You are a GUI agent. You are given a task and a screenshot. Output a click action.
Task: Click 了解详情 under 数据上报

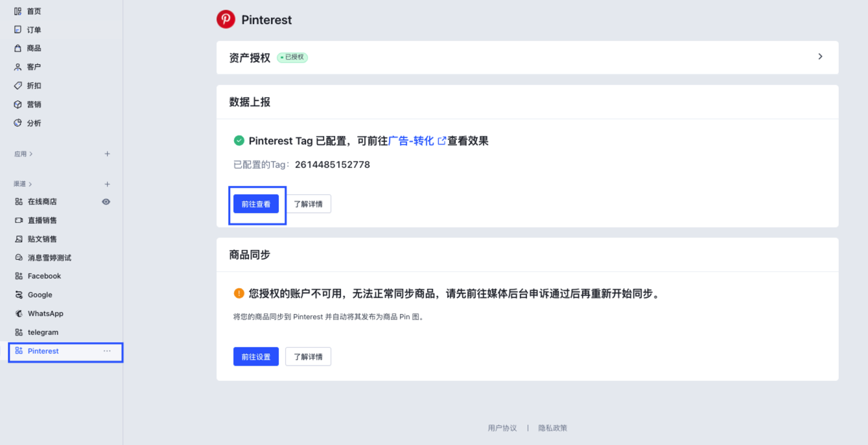[x=308, y=204]
